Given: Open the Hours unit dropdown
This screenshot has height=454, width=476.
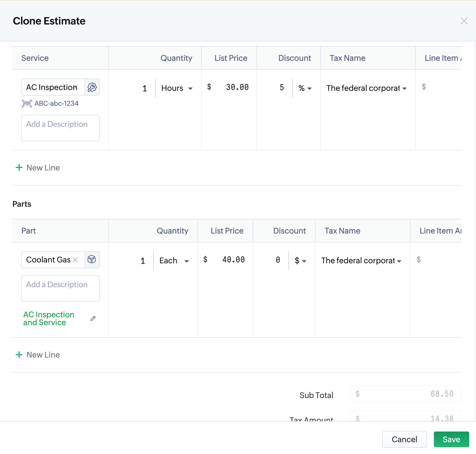Looking at the screenshot, I should point(177,88).
